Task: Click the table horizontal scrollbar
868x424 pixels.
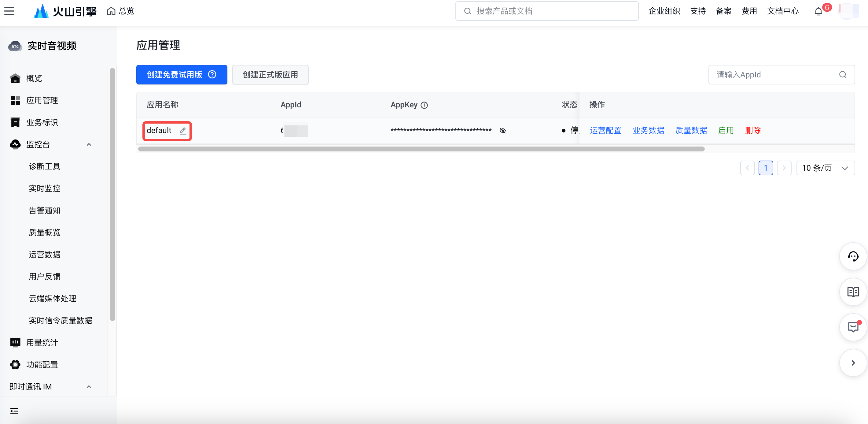Action: pos(421,149)
